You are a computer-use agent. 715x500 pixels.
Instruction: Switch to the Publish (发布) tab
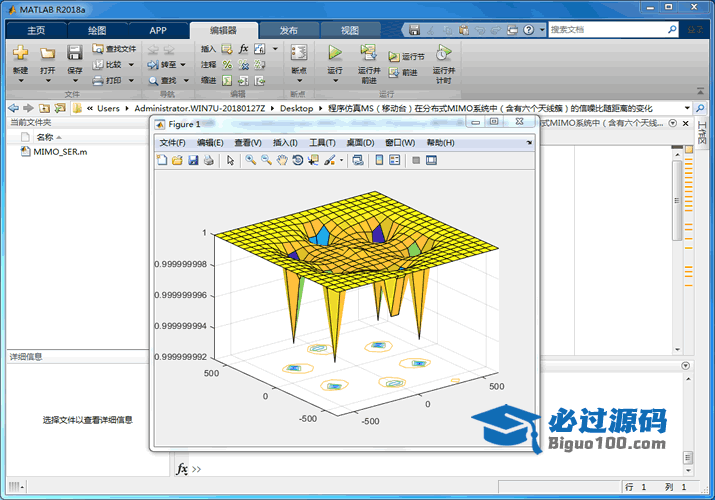(288, 31)
